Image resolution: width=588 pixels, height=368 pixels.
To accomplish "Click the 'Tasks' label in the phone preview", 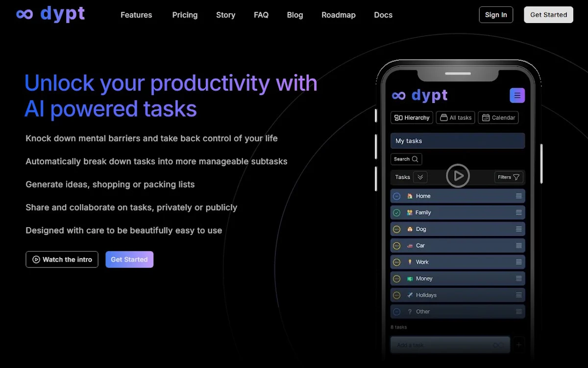I will (403, 177).
